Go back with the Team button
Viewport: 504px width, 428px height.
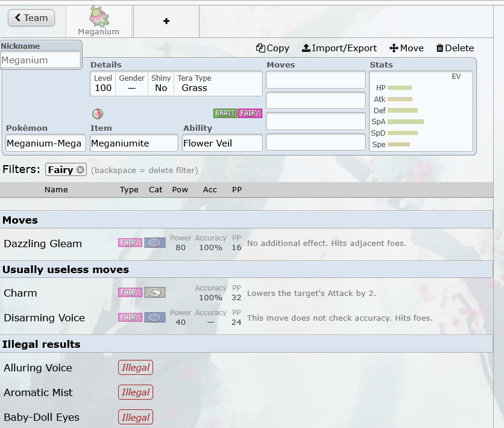(31, 17)
